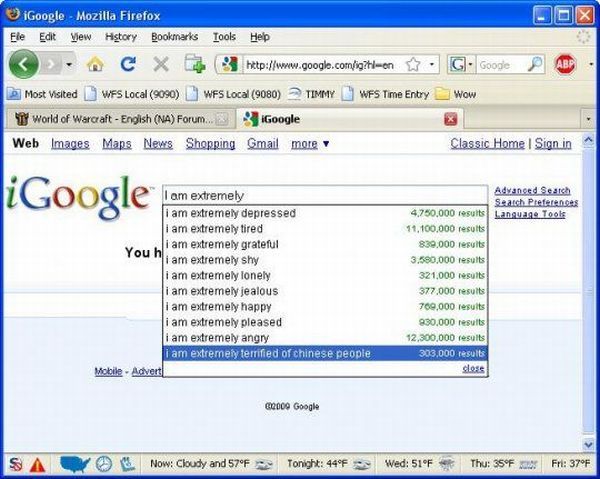Close the iGoogle tab

pyautogui.click(x=451, y=119)
